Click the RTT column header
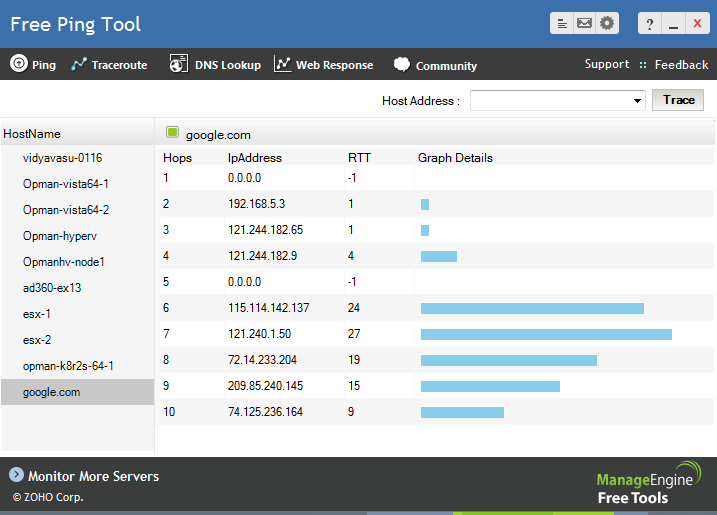717x515 pixels. (x=359, y=158)
